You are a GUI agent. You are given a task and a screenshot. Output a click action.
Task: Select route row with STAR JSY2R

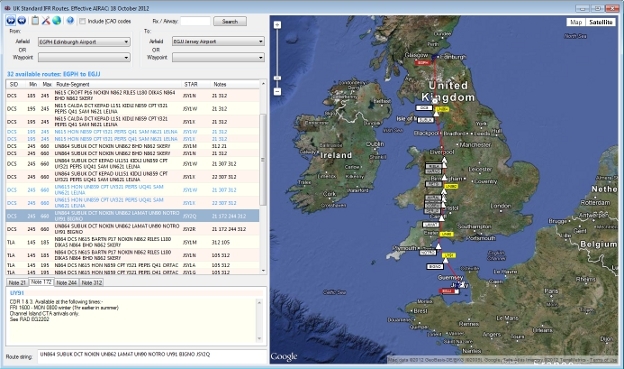coord(133,229)
